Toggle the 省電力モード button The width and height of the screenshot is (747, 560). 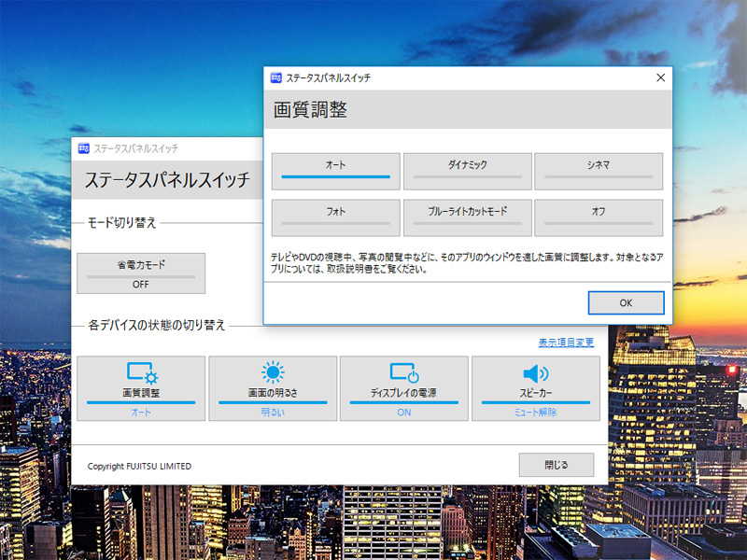point(141,273)
